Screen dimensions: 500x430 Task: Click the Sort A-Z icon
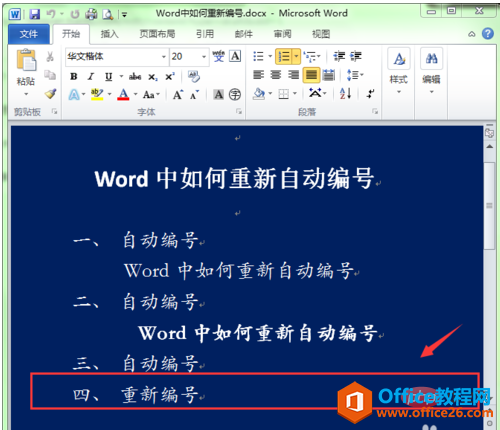pos(345,94)
